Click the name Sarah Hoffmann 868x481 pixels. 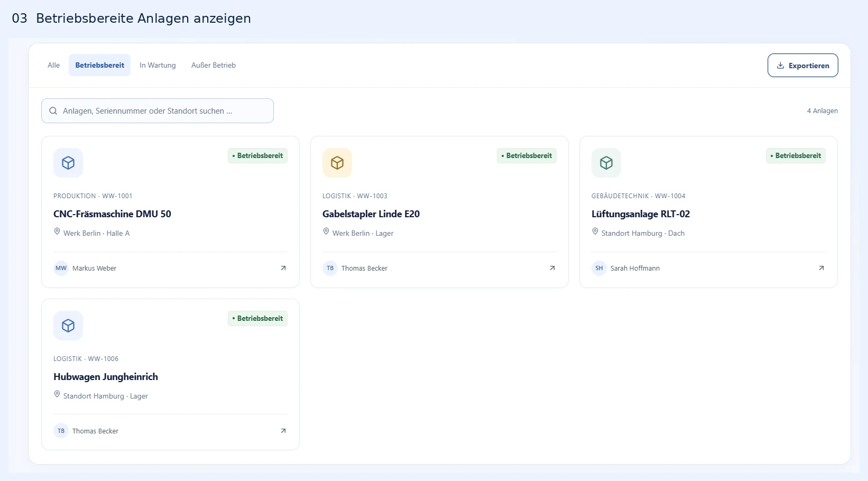pos(635,269)
